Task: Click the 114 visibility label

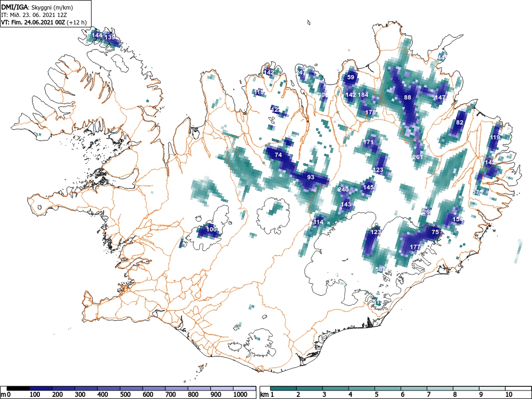Action: [318, 222]
